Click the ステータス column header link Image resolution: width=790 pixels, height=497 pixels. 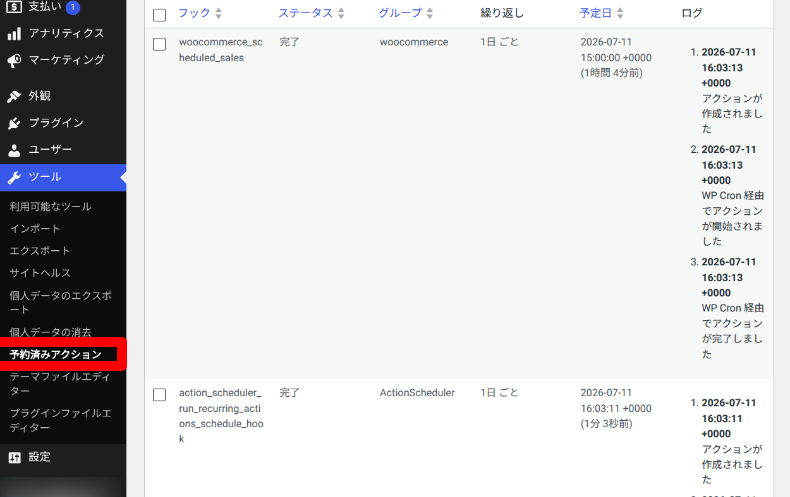(x=306, y=13)
